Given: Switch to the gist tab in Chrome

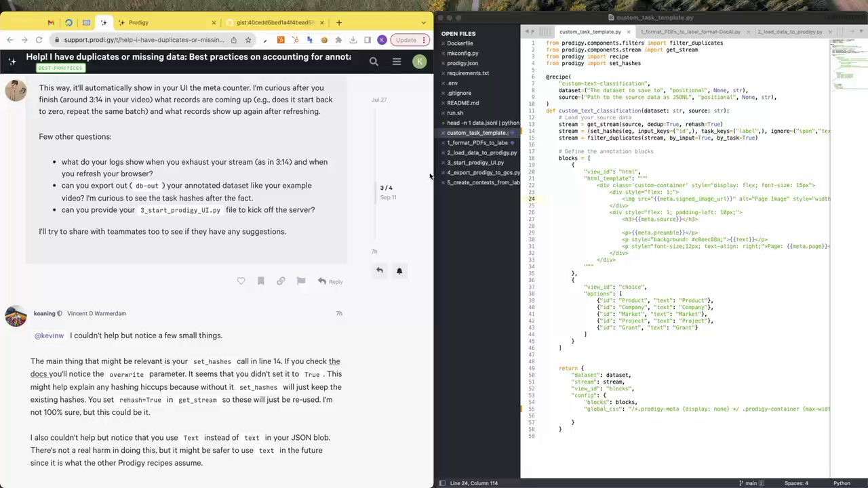Looking at the screenshot, I should [275, 22].
